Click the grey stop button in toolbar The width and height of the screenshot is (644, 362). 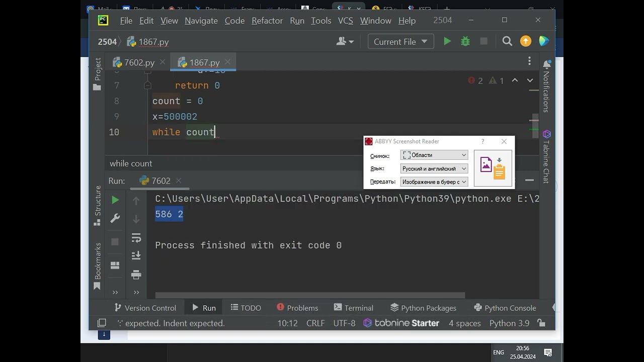(x=484, y=41)
